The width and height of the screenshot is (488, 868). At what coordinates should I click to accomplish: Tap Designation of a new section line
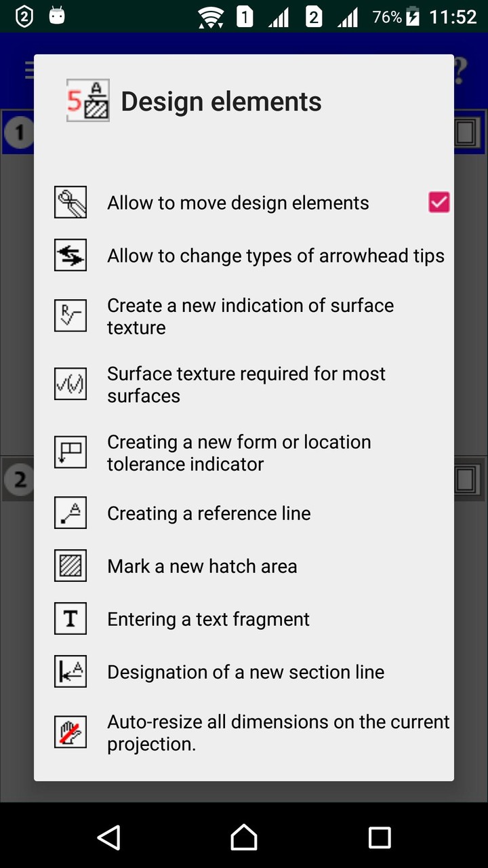245,672
